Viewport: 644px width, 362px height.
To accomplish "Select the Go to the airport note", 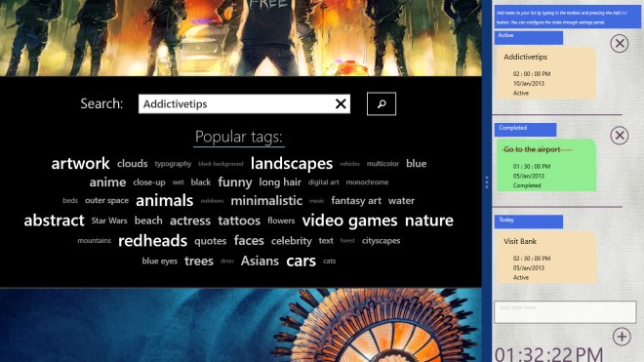I will pos(545,165).
